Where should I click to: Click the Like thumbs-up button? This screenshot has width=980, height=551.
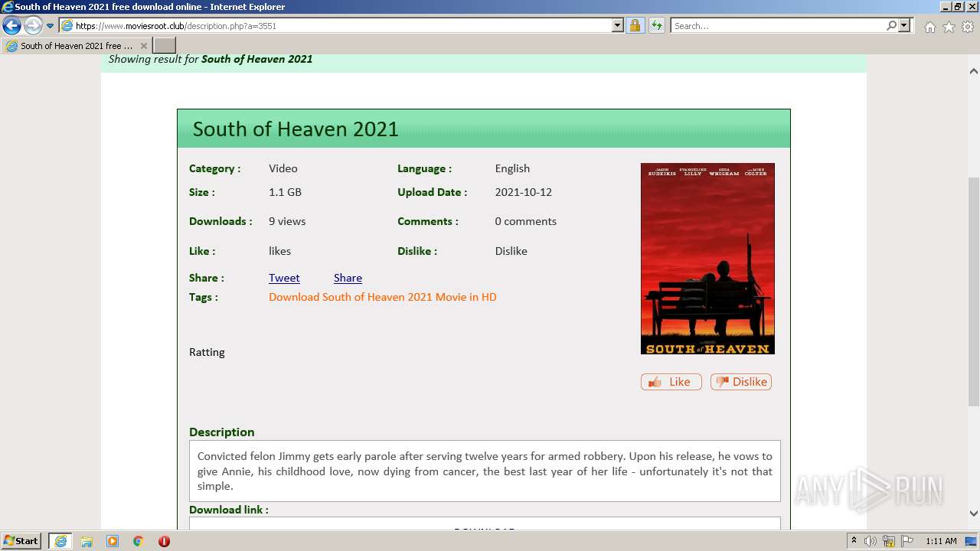(671, 382)
